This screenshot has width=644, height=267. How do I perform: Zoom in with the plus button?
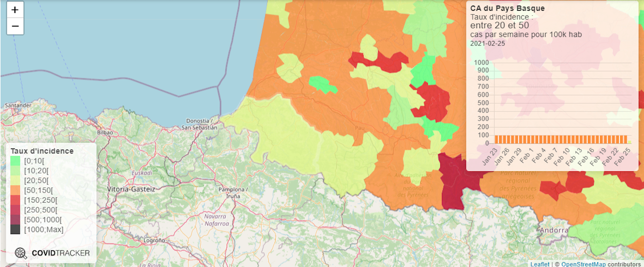point(15,10)
